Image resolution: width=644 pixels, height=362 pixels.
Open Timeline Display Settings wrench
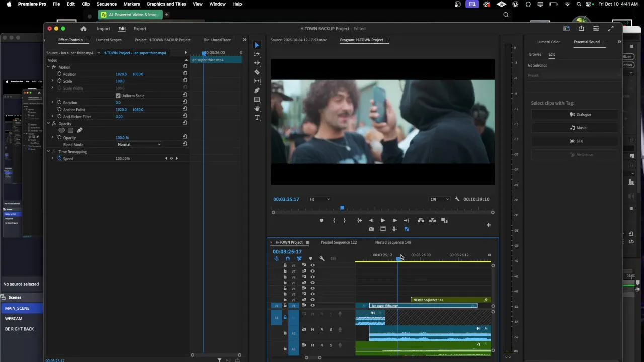coord(322,259)
